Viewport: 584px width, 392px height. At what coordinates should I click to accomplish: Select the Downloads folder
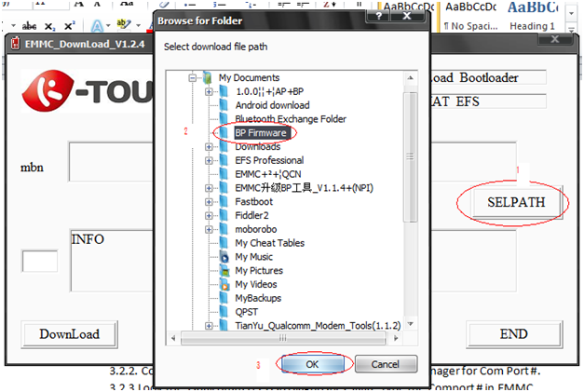[258, 147]
